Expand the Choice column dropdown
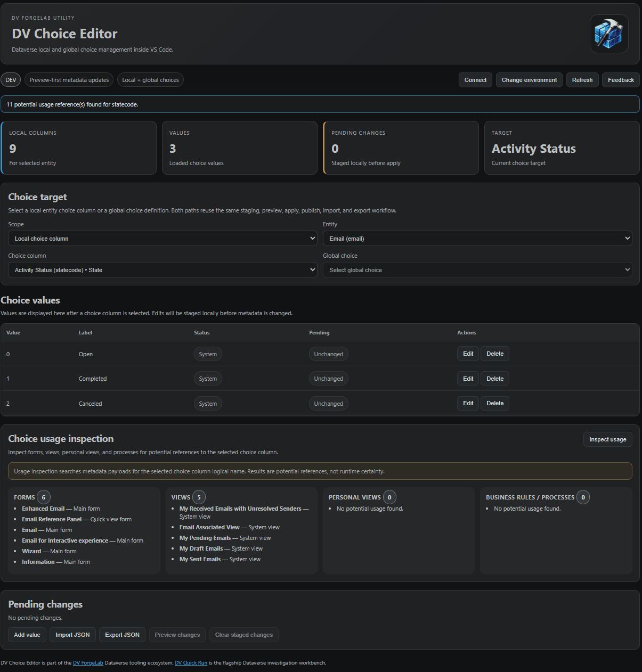The image size is (642, 672). pos(162,270)
